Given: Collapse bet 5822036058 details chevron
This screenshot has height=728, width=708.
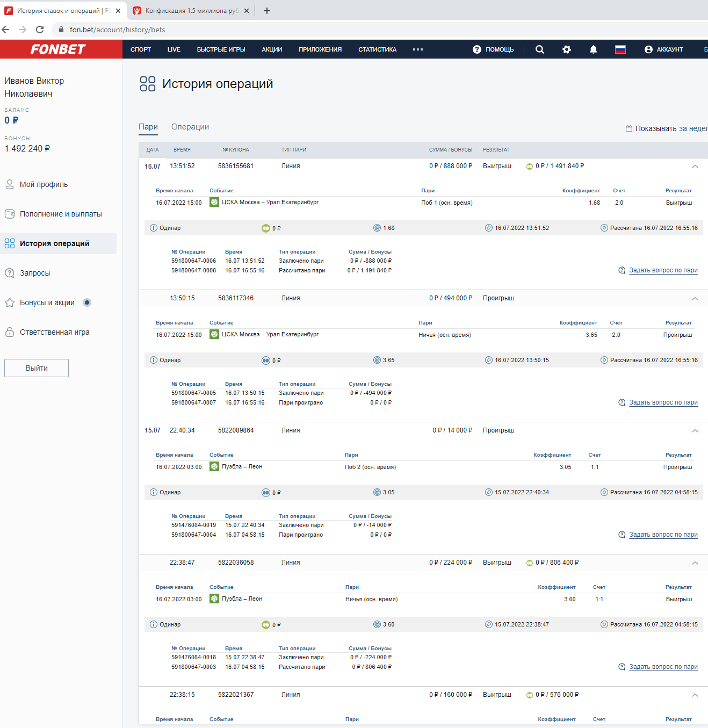Looking at the screenshot, I should [695, 563].
